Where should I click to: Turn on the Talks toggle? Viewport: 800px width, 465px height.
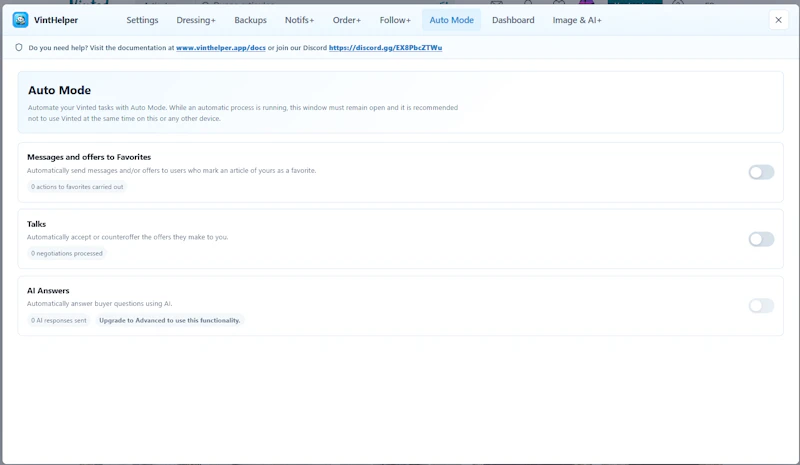click(x=761, y=239)
